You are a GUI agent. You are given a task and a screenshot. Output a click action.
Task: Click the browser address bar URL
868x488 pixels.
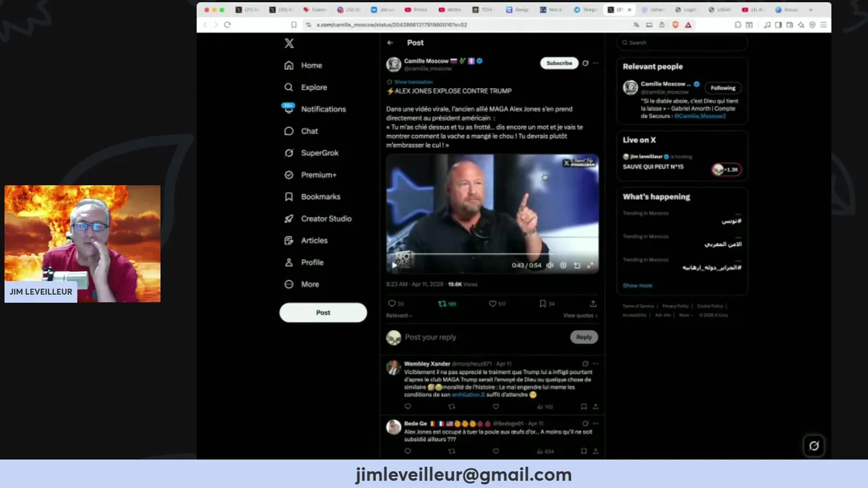coord(391,24)
